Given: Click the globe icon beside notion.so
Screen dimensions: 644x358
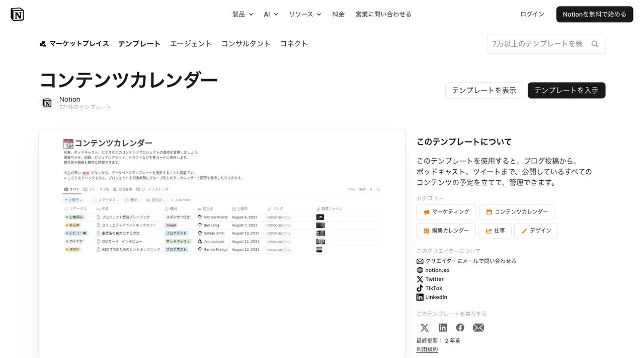Looking at the screenshot, I should coord(420,270).
